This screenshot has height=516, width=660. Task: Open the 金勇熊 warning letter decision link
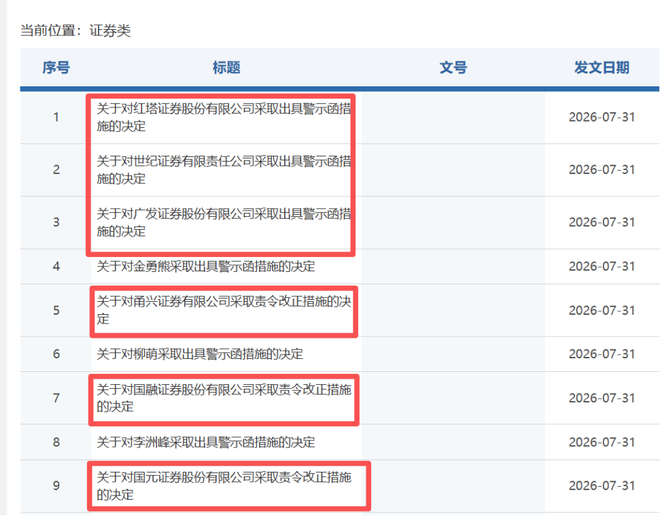pos(205,266)
